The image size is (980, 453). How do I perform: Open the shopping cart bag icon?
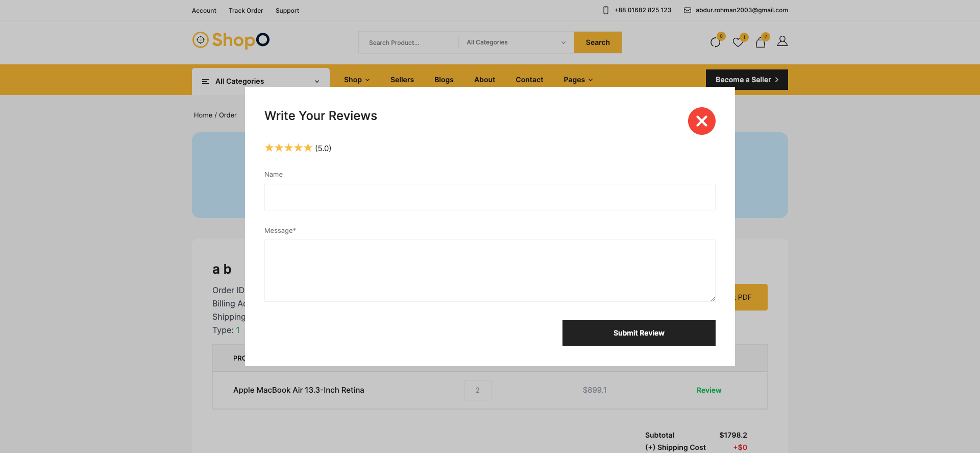point(760,42)
